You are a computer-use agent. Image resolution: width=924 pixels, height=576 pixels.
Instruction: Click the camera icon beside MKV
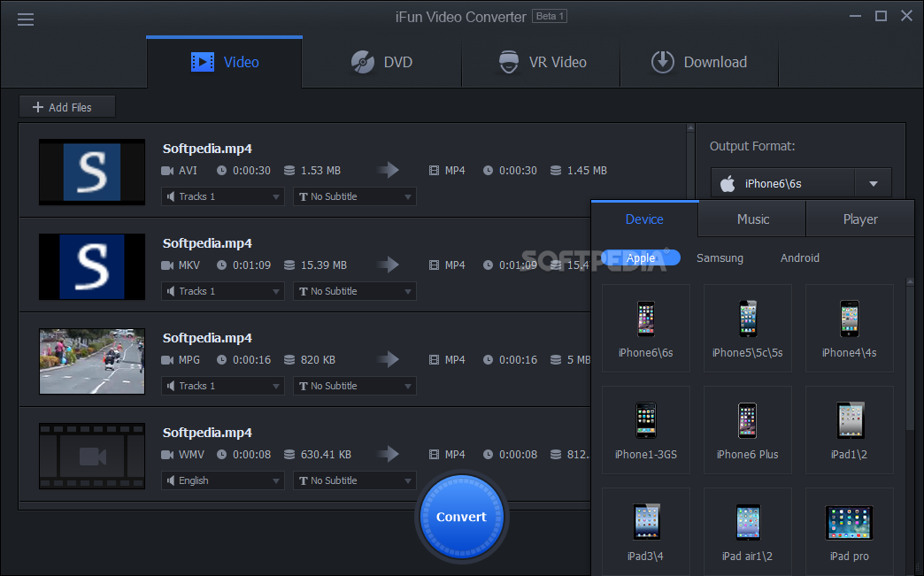click(167, 265)
